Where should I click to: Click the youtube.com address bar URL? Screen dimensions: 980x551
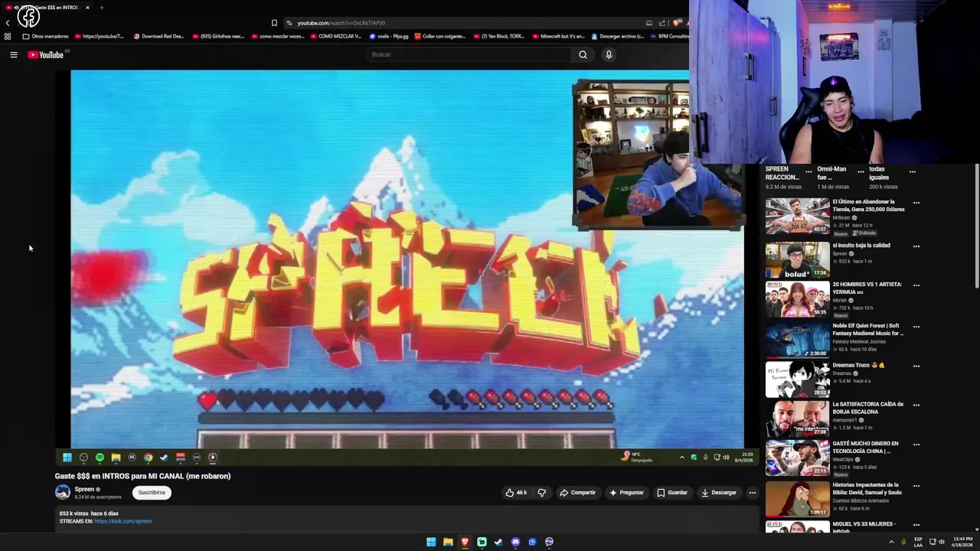[341, 23]
